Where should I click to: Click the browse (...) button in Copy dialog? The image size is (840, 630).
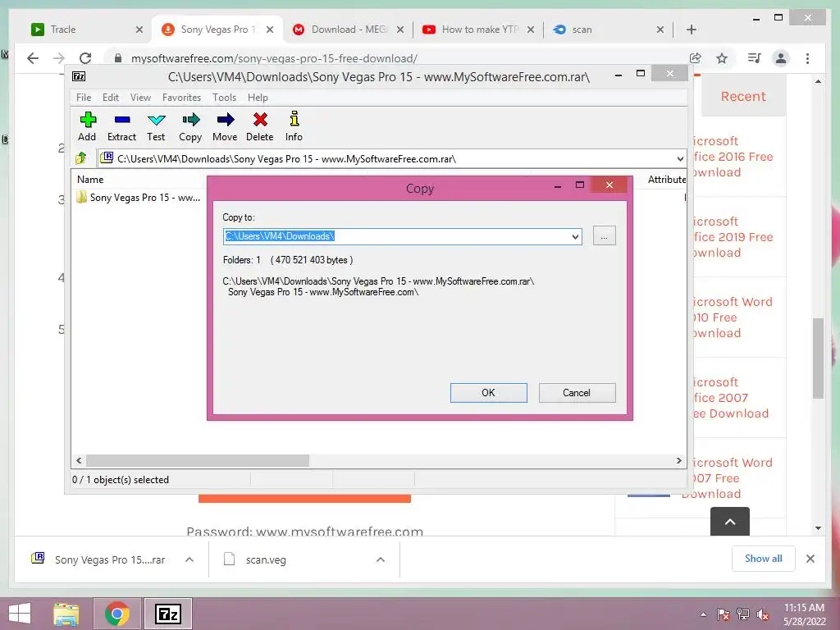[605, 235]
